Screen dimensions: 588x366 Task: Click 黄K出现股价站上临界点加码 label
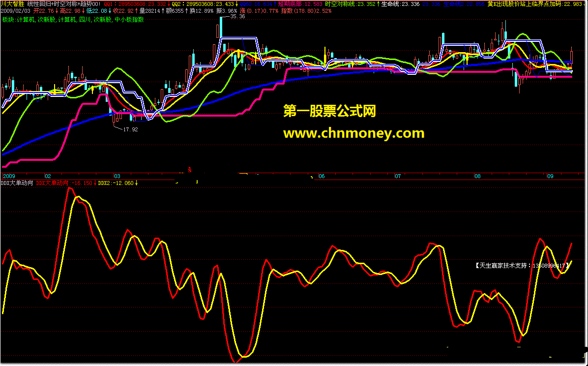525,4
